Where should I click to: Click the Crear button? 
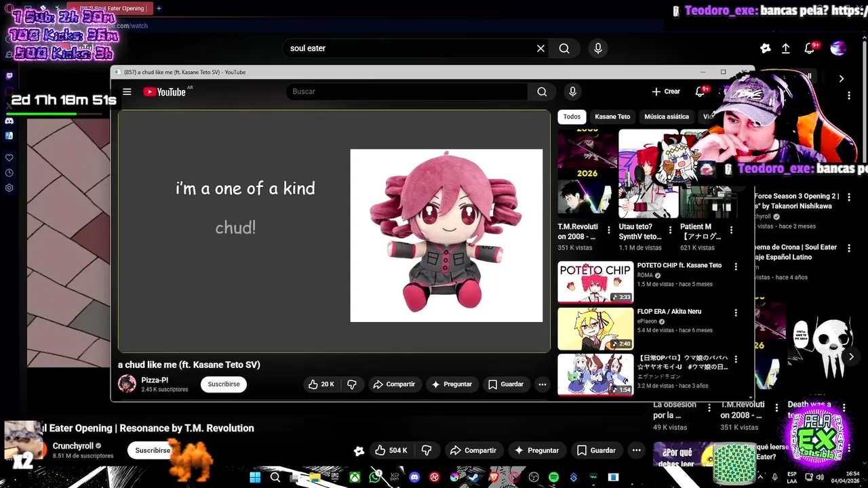666,91
